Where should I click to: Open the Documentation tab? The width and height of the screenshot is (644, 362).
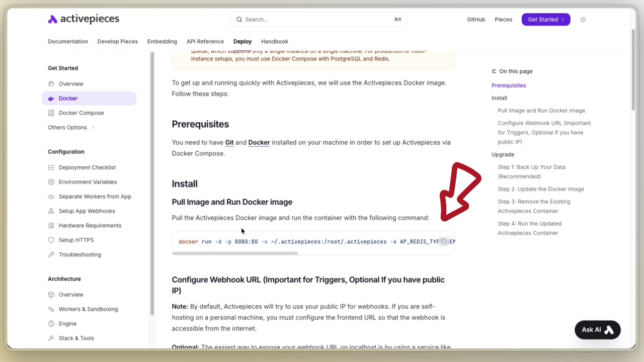(67, 41)
